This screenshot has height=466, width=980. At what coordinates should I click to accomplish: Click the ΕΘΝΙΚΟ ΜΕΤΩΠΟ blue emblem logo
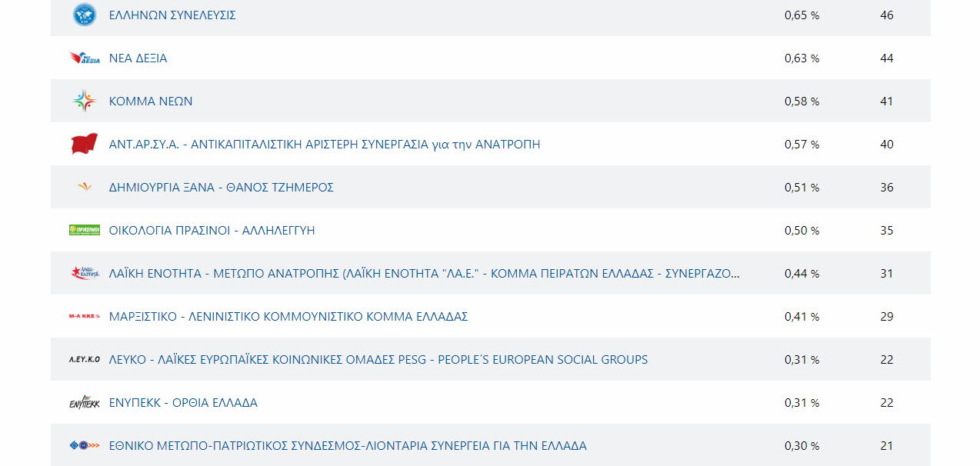[84, 445]
